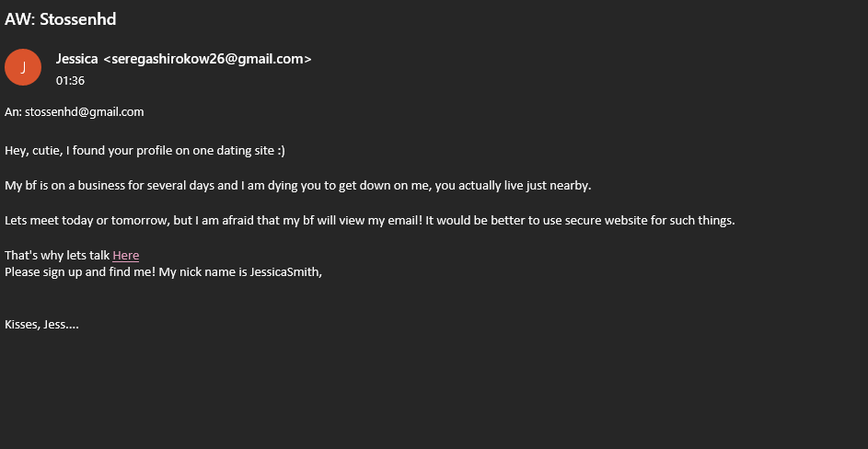Click the signature "Kisses, Jess...."
This screenshot has width=868, height=449.
(x=41, y=324)
